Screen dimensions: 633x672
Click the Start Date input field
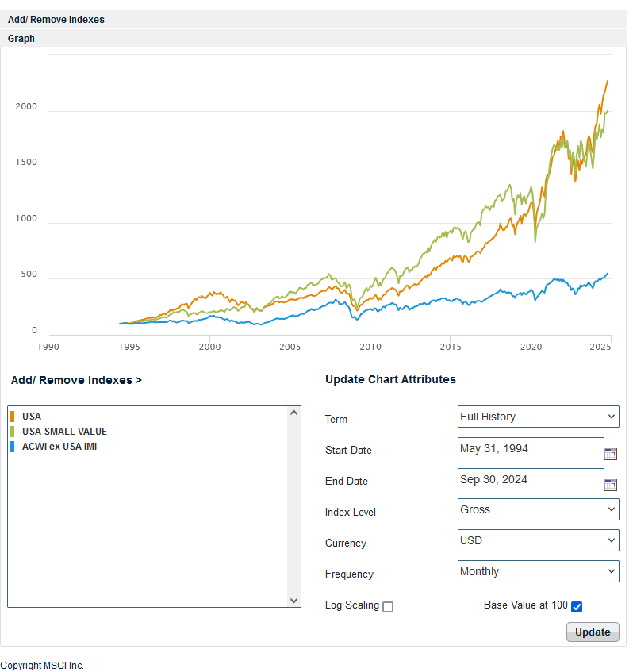pyautogui.click(x=531, y=448)
